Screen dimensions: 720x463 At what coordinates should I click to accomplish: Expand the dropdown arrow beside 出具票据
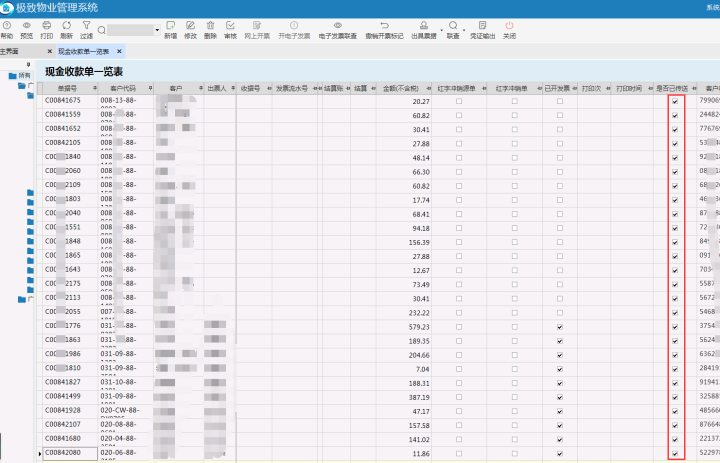point(442,30)
